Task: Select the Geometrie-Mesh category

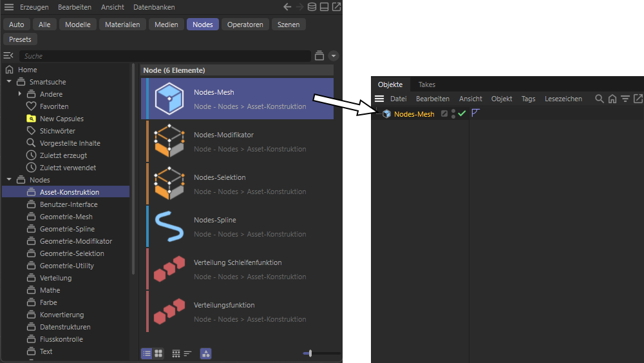Action: click(66, 217)
